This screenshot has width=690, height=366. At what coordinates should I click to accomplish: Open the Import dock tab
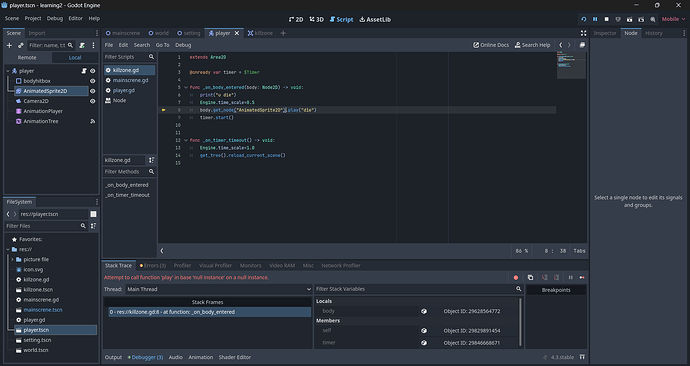tap(37, 33)
